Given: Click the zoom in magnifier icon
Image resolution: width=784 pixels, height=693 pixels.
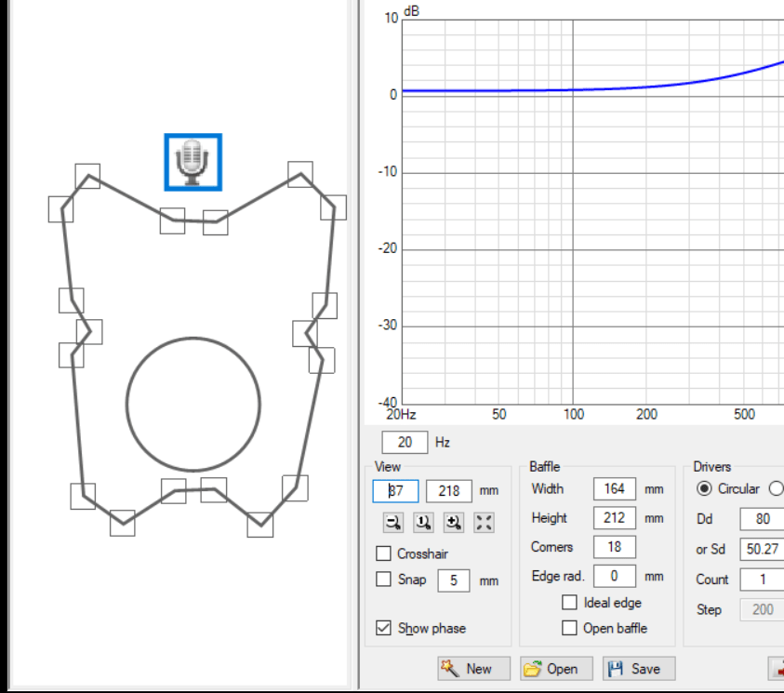Looking at the screenshot, I should point(454,523).
